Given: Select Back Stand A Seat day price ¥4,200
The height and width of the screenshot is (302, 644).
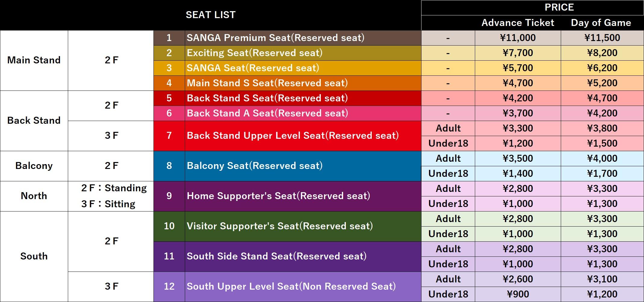Looking at the screenshot, I should pos(602,113).
